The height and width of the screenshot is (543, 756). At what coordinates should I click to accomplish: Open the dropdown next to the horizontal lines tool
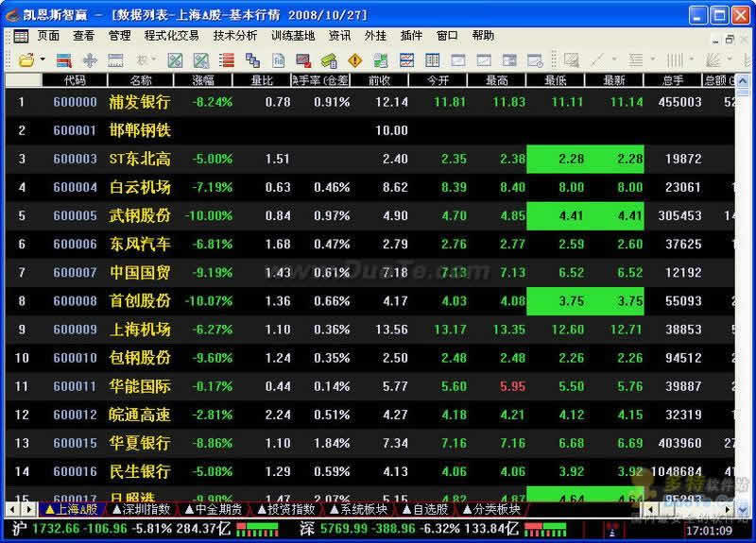tap(653, 59)
